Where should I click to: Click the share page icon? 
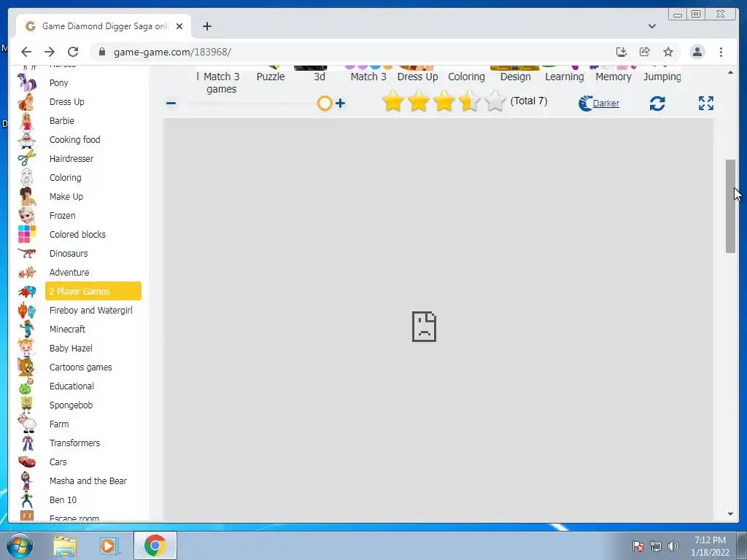(645, 52)
